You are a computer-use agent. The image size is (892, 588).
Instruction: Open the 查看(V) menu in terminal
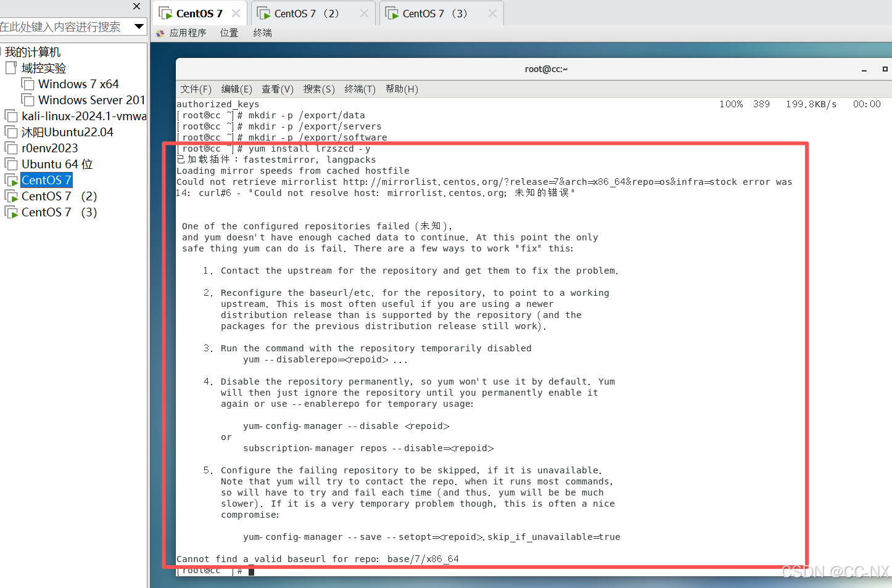coord(278,89)
